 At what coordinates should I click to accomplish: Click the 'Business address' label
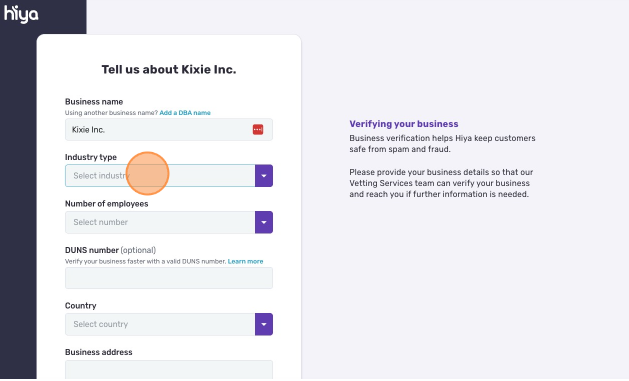(x=99, y=352)
